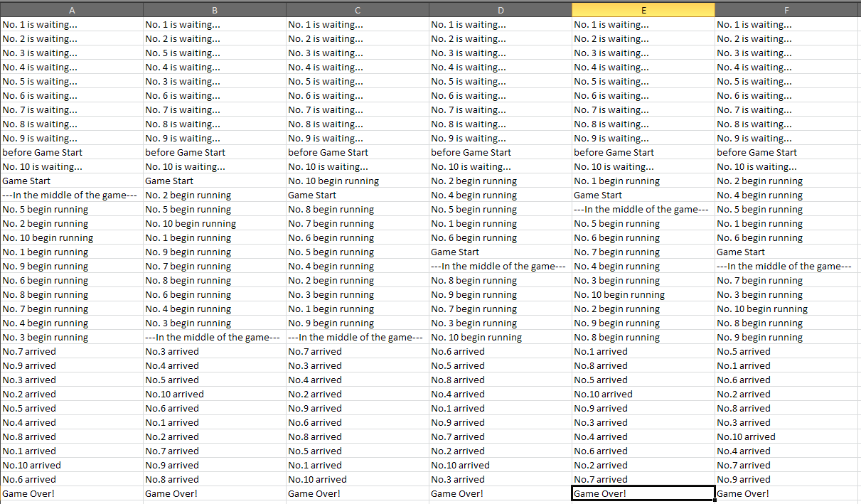Select the column A header
861x504 pixels.
(72, 10)
